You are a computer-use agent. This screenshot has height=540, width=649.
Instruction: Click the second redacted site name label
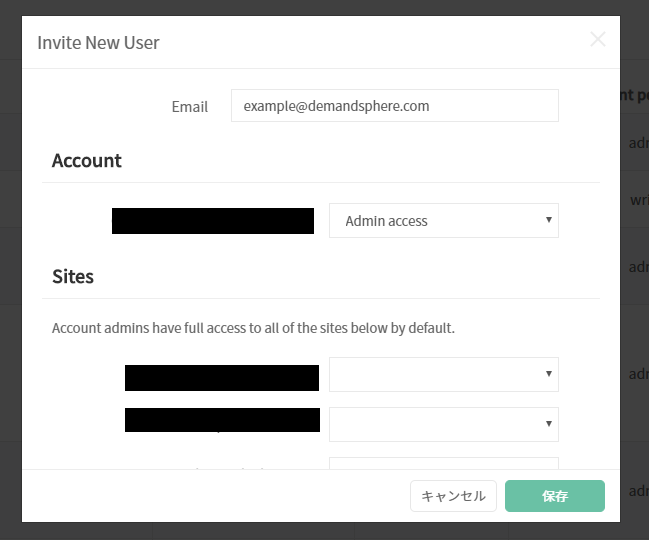[222, 420]
